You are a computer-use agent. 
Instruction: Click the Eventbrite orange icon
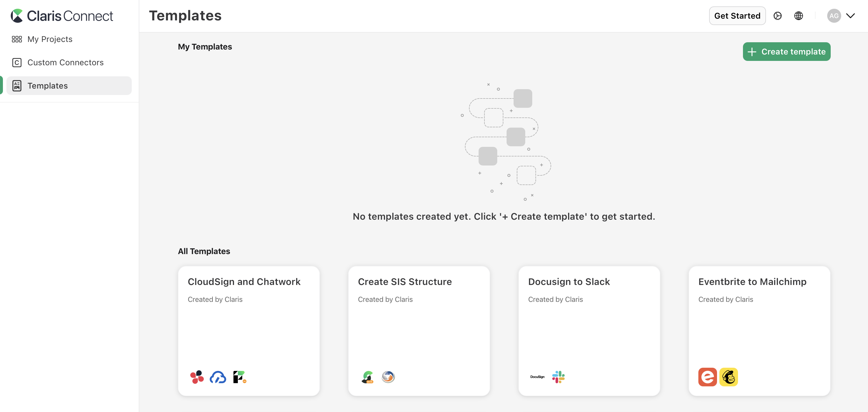(707, 377)
